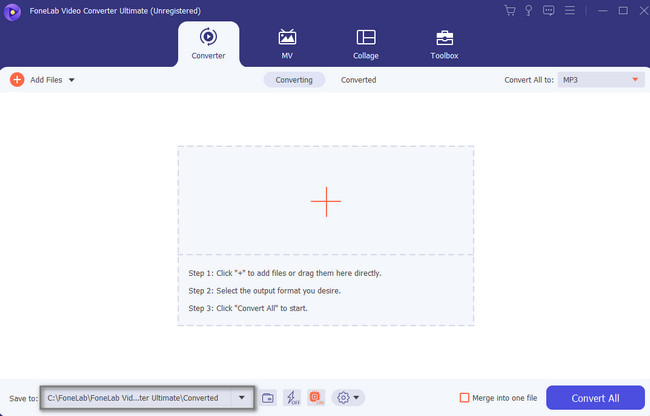Click the Save to label
This screenshot has width=650, height=416.
(23, 399)
